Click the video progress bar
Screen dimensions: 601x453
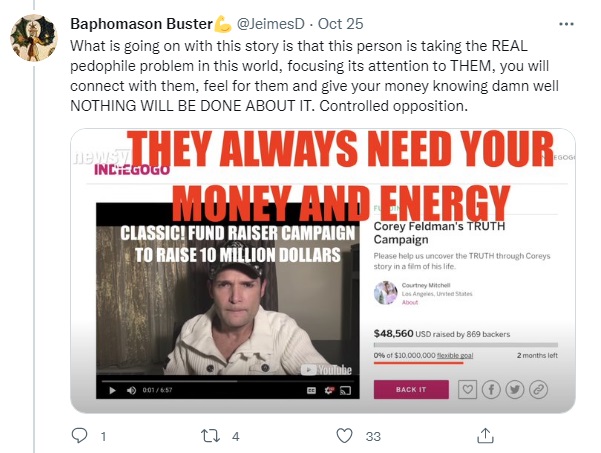click(x=228, y=381)
